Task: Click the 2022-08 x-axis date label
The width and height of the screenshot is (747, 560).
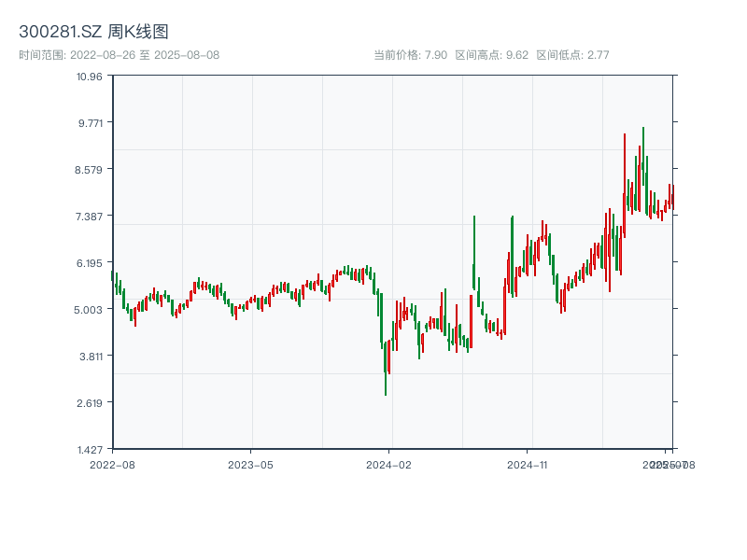Action: [112, 464]
